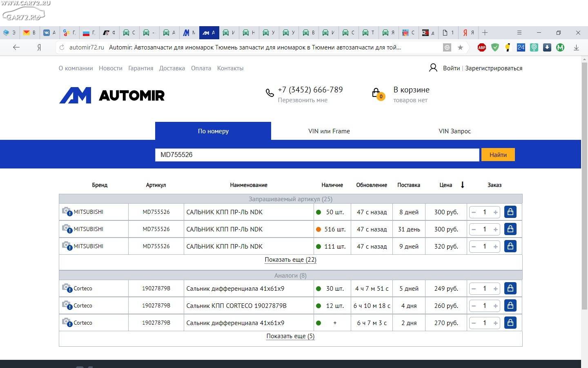
Task: Click Перезвонить мне link
Action: [x=303, y=100]
